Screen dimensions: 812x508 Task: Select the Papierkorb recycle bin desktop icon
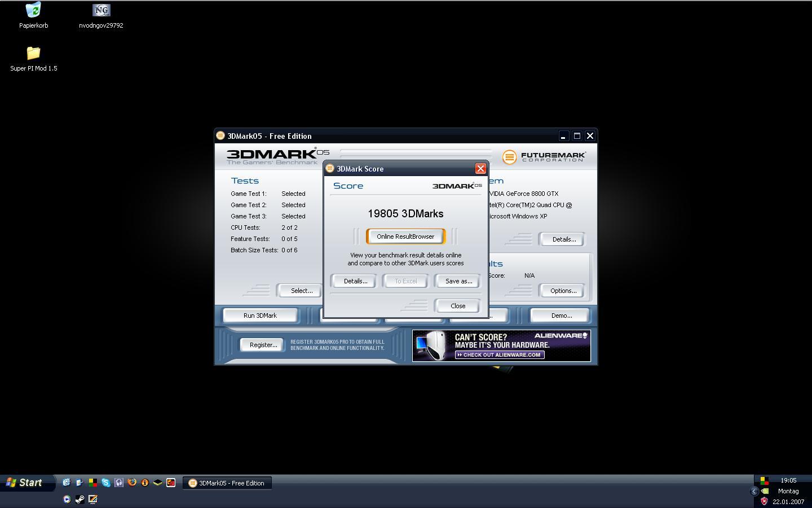33,15
